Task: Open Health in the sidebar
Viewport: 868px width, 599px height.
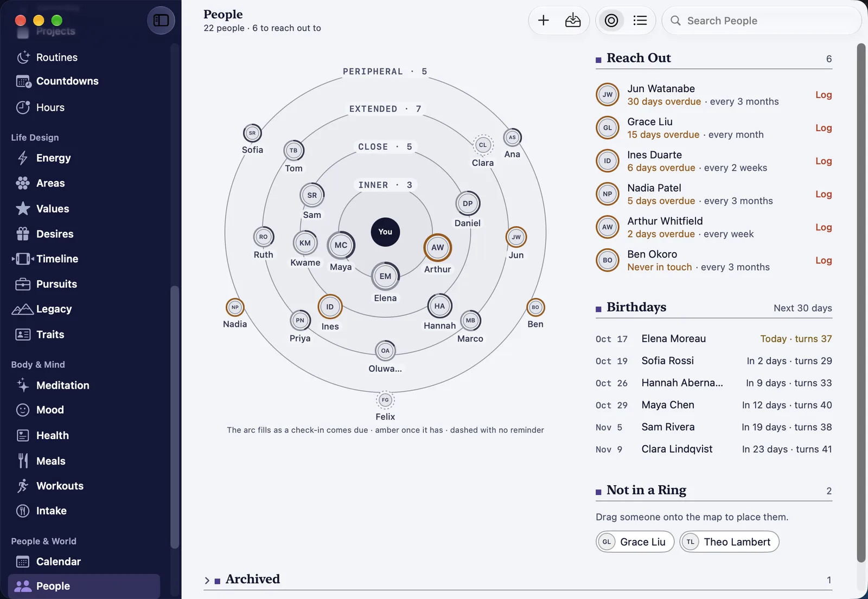Action: pyautogui.click(x=85, y=435)
